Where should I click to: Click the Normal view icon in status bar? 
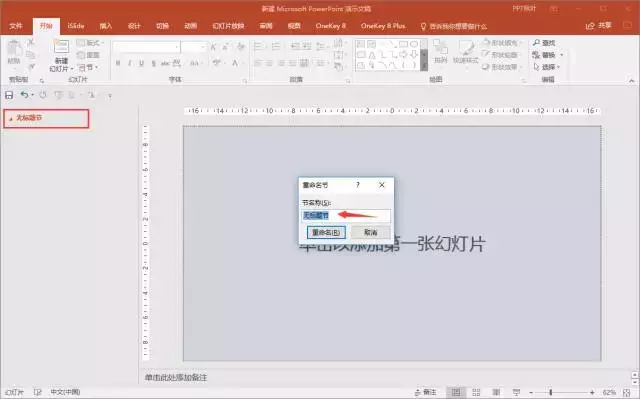(456, 392)
